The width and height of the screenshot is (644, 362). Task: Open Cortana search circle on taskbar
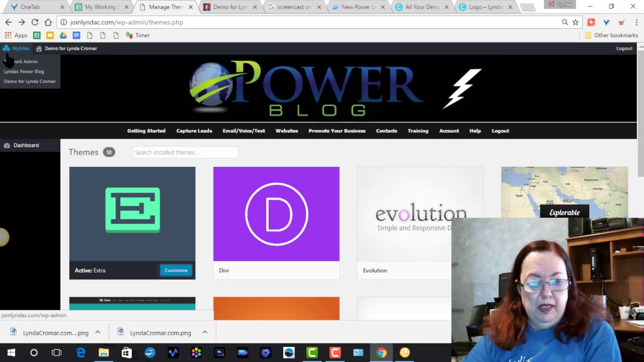point(34,352)
